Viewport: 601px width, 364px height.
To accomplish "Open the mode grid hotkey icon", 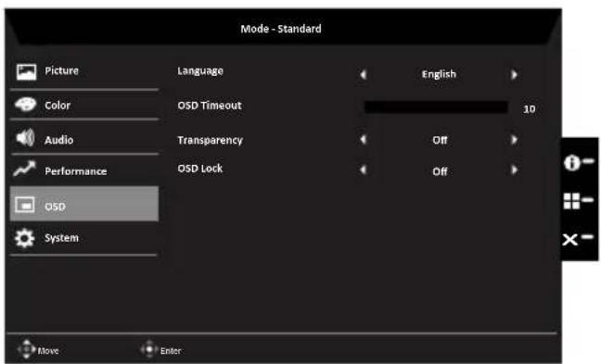I will point(571,201).
